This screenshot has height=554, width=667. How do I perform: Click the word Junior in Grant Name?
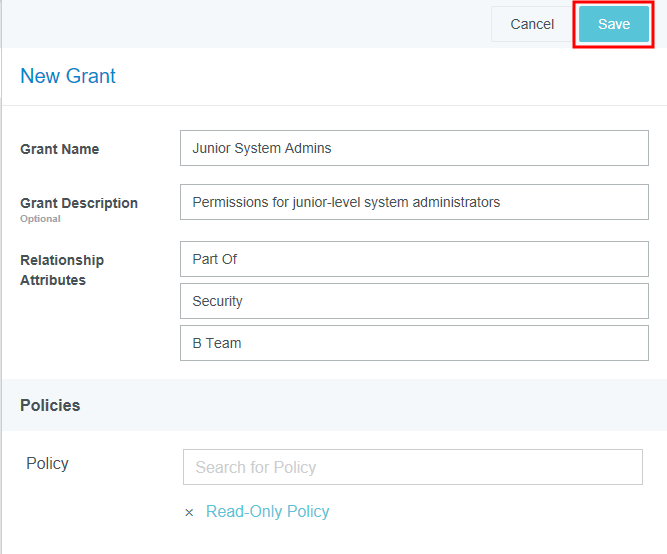click(x=211, y=148)
